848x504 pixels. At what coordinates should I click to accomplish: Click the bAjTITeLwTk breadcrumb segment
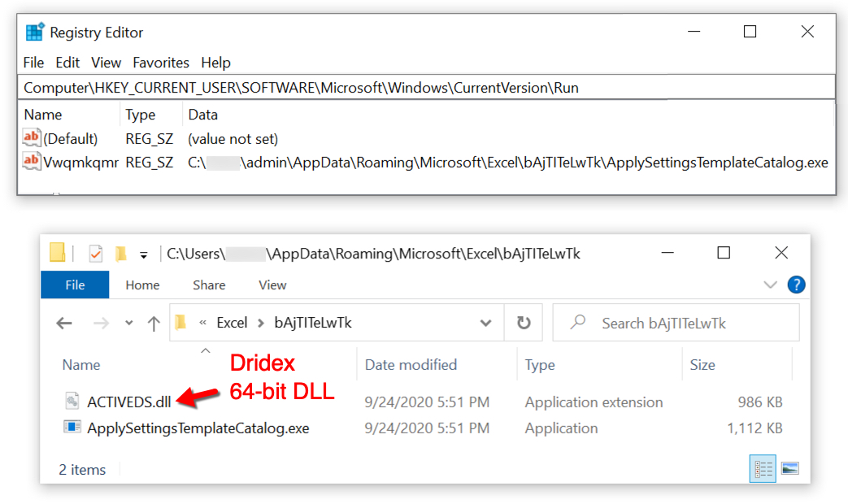tap(313, 323)
